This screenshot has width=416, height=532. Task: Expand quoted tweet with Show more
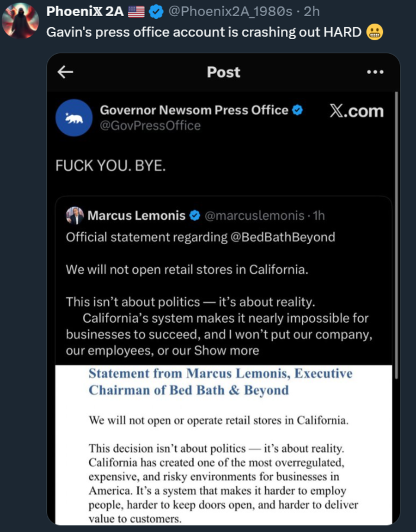point(227,351)
